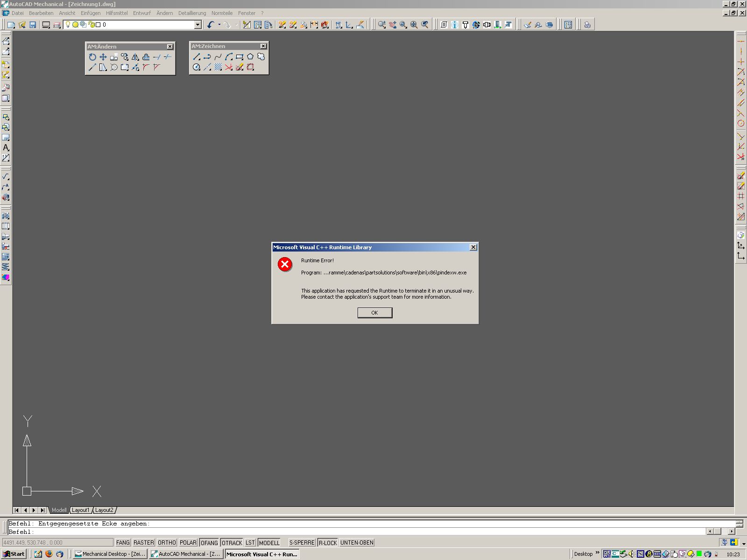Click the Undo arrow icon
Image resolution: width=747 pixels, height=560 pixels.
[x=211, y=25]
